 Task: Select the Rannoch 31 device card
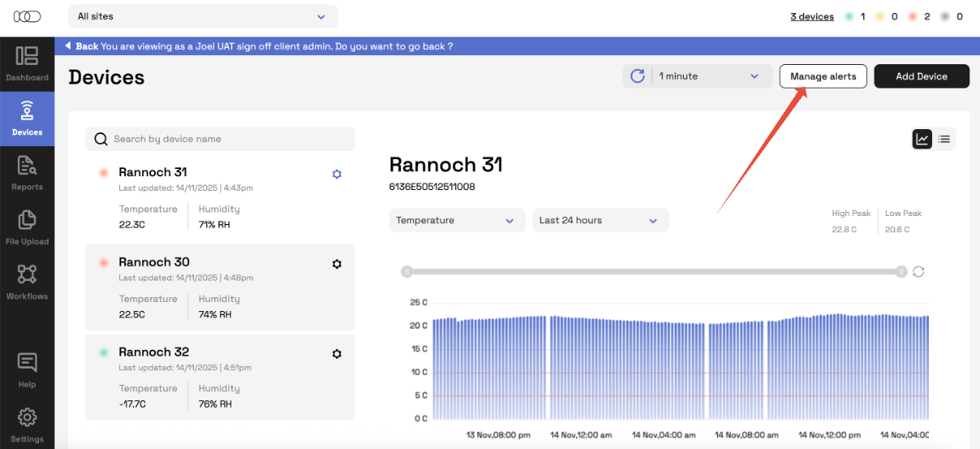point(220,197)
